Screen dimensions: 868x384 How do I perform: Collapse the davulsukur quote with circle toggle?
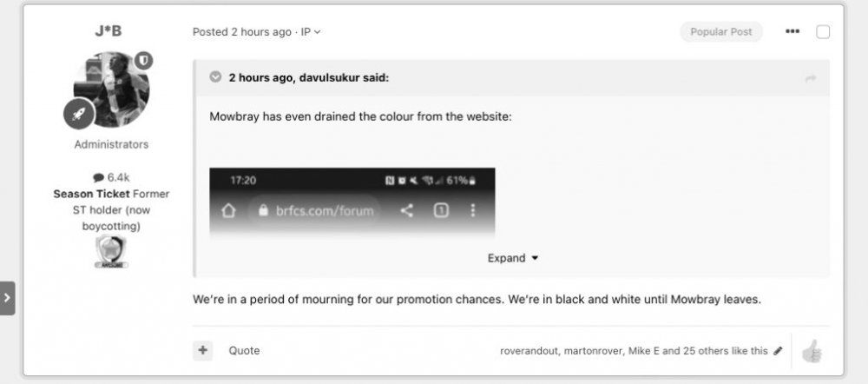(x=215, y=77)
